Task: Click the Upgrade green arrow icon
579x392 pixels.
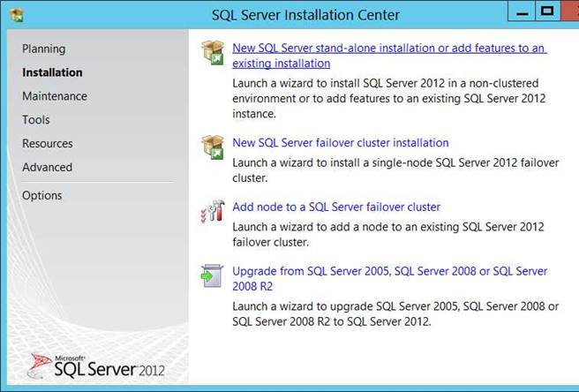Action: tap(213, 275)
